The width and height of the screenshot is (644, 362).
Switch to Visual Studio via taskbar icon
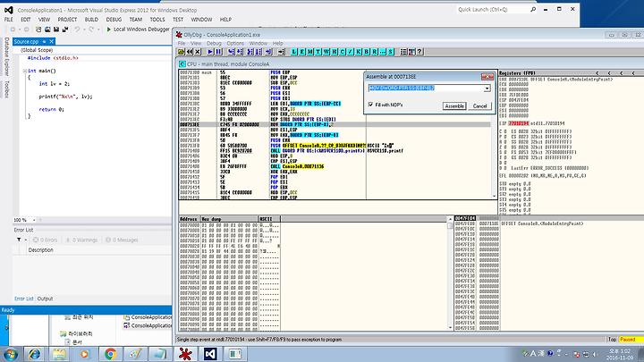tap(210, 354)
